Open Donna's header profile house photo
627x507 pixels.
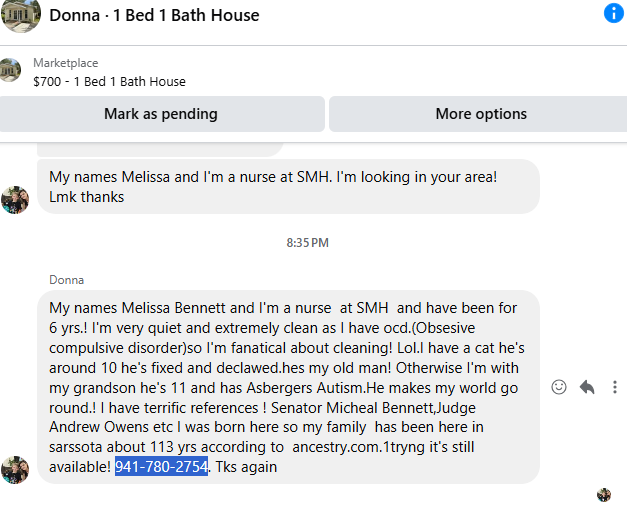(x=20, y=15)
